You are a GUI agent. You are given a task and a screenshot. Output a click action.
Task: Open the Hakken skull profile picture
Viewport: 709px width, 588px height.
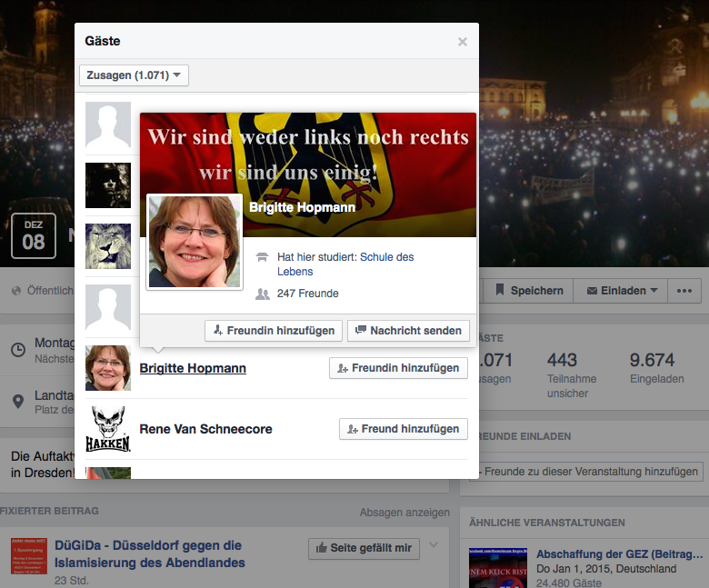[108, 429]
